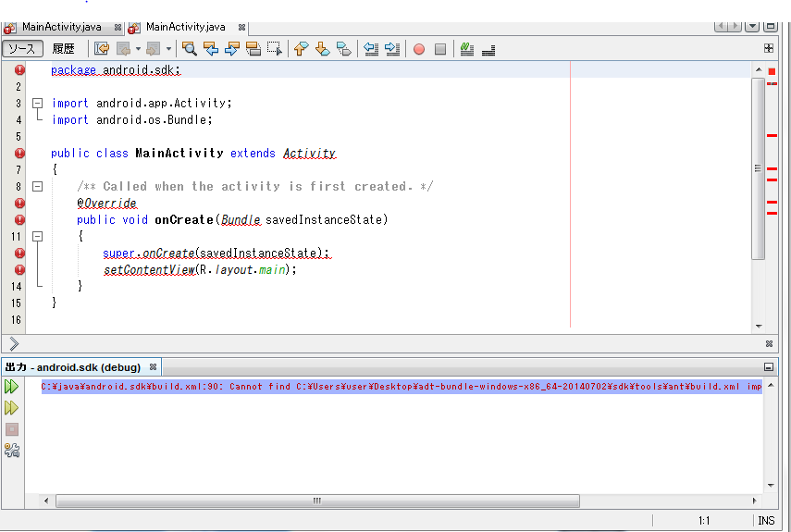Editor scrollbar down arrow
Viewport: 791px width, 532px height.
click(759, 327)
